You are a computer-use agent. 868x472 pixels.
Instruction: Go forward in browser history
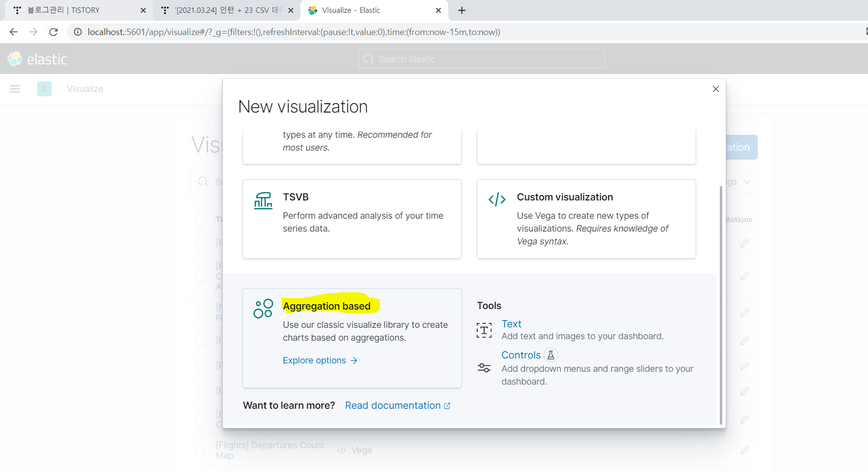coord(33,32)
